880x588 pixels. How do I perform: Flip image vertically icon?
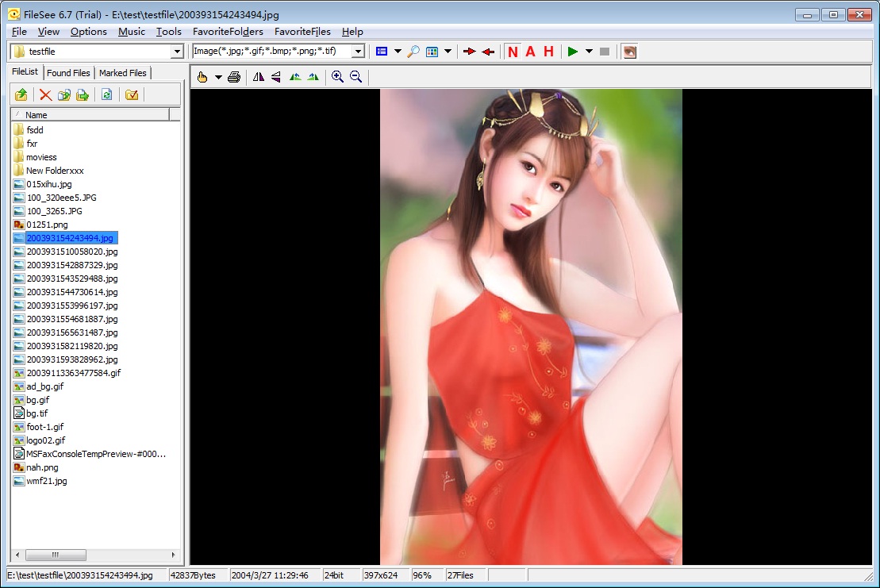[276, 77]
